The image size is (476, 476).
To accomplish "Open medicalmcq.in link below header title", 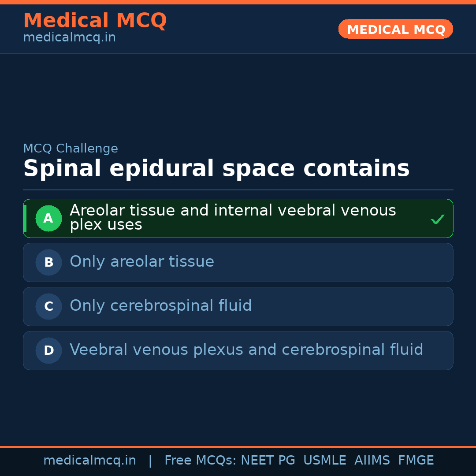I will coord(69,38).
